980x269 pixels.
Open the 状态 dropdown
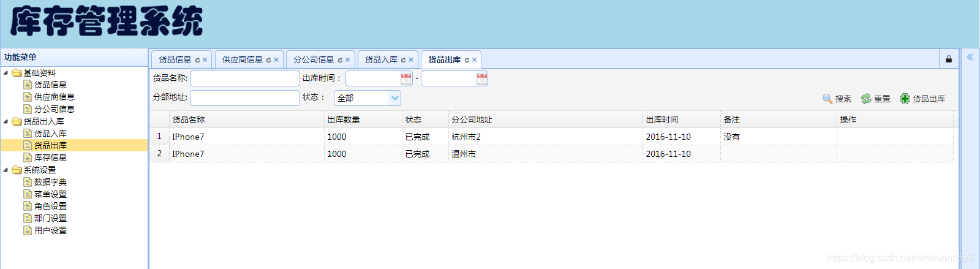tap(394, 98)
